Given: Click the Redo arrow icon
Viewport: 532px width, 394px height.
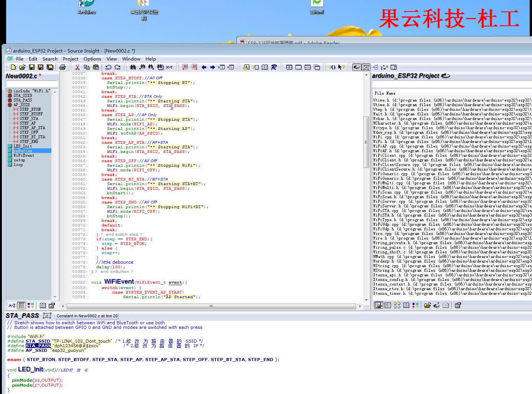Looking at the screenshot, I should (x=117, y=67).
